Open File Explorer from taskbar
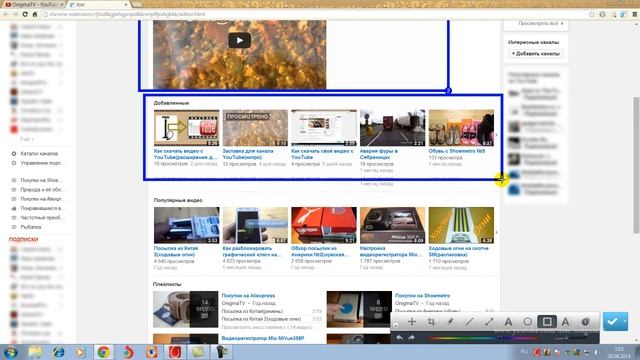Screen dimensions: 640x360 pyautogui.click(x=36, y=352)
